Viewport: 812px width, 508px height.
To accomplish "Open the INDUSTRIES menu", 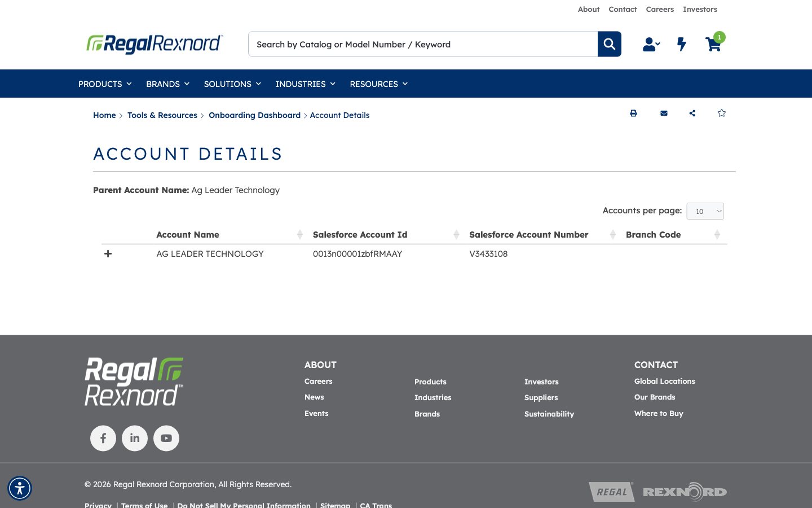I will 305,84.
